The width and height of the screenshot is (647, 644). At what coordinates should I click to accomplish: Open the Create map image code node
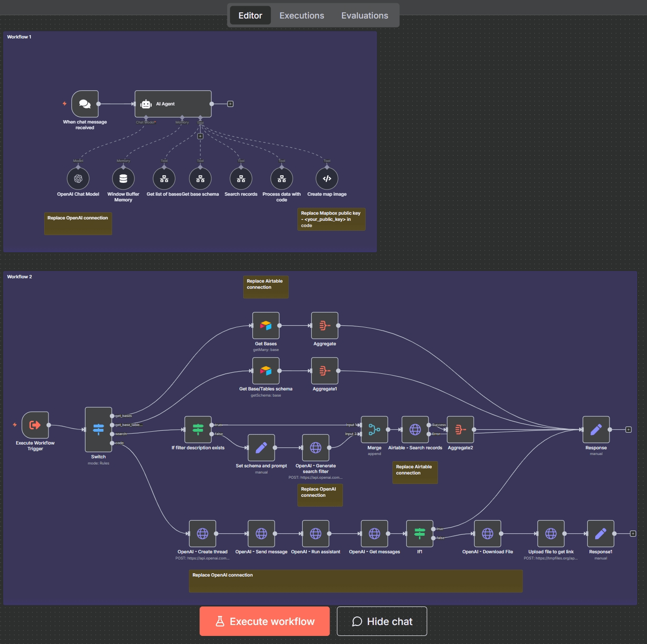327,179
